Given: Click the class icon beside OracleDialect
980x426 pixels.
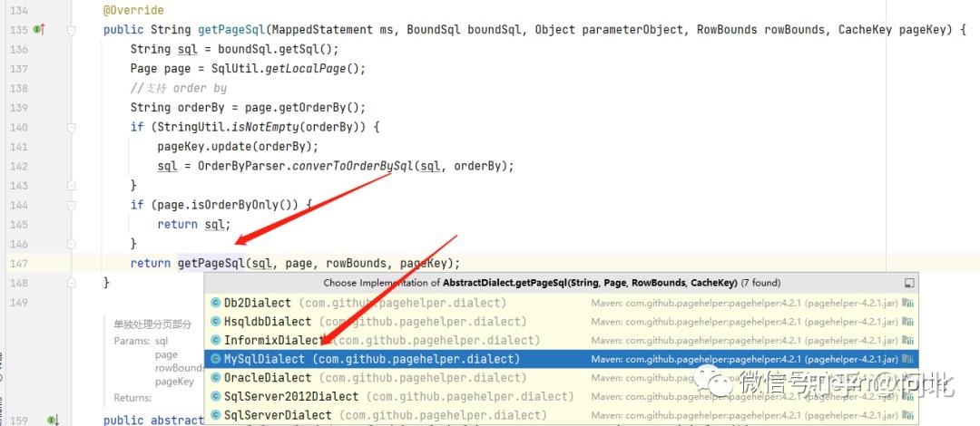Looking at the screenshot, I should (216, 377).
